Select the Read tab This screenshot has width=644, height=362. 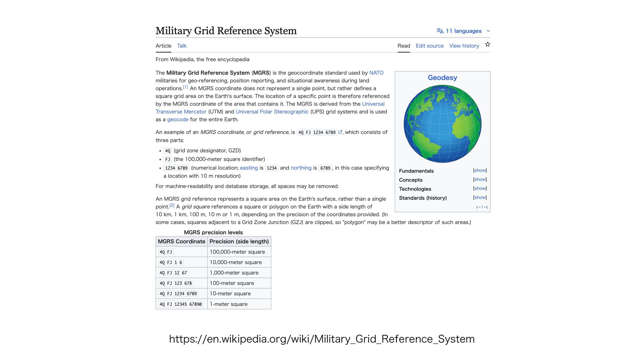[404, 46]
